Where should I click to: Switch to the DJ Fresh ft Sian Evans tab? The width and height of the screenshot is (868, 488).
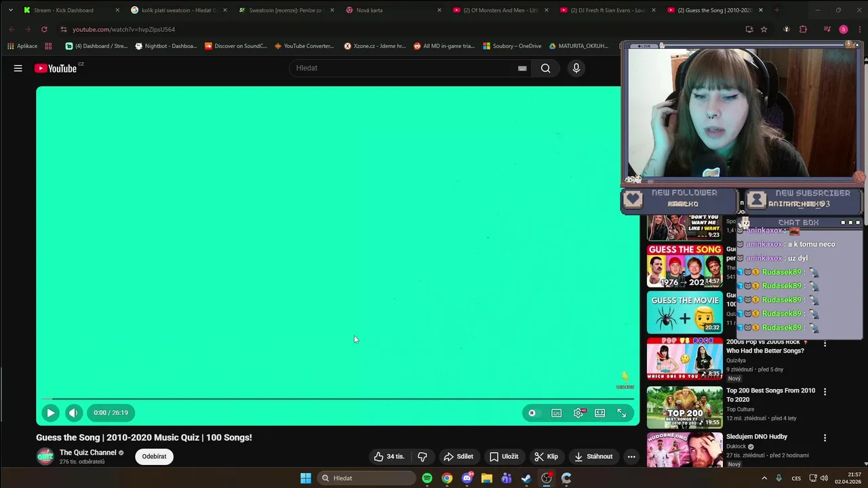606,10
